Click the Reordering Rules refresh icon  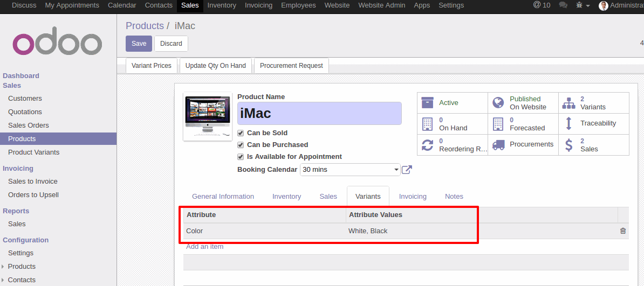pos(428,145)
